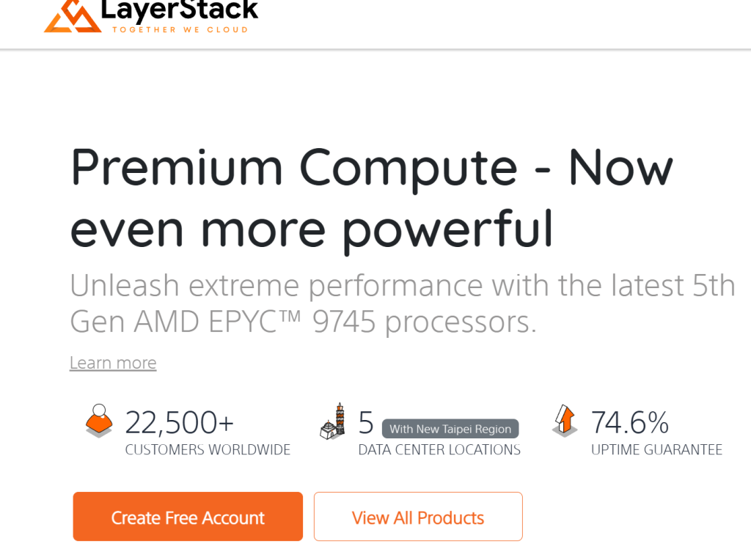751x560 pixels.
Task: Click the 22,500+ customers figure
Action: coord(180,423)
